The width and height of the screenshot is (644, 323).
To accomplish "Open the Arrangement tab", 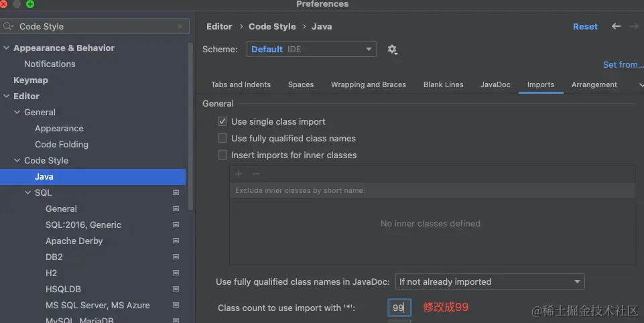I will pos(594,84).
